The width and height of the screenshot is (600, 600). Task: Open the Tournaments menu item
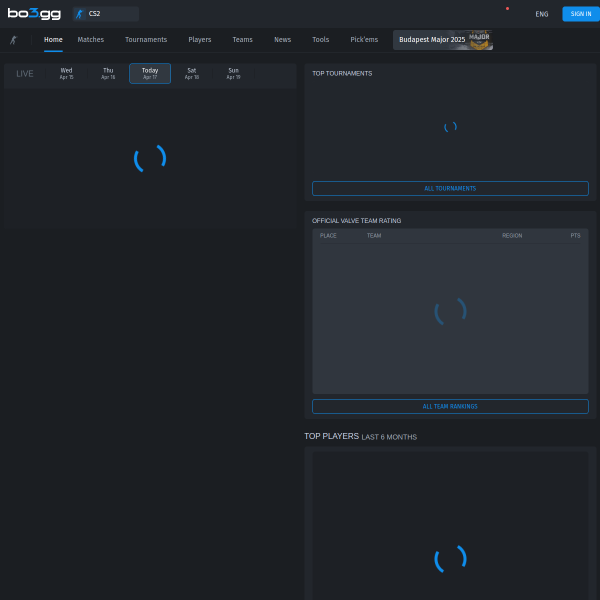click(146, 40)
